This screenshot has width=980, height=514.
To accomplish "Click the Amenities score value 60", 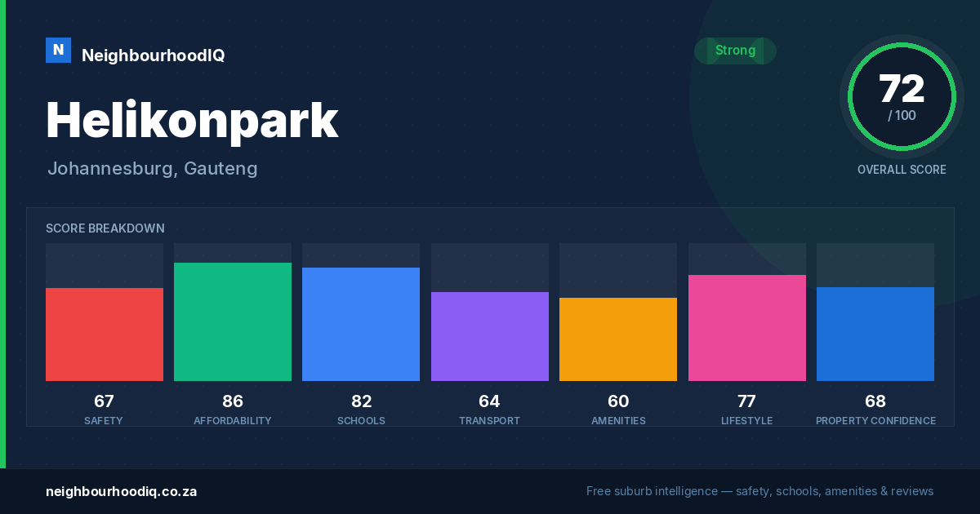I will [618, 401].
